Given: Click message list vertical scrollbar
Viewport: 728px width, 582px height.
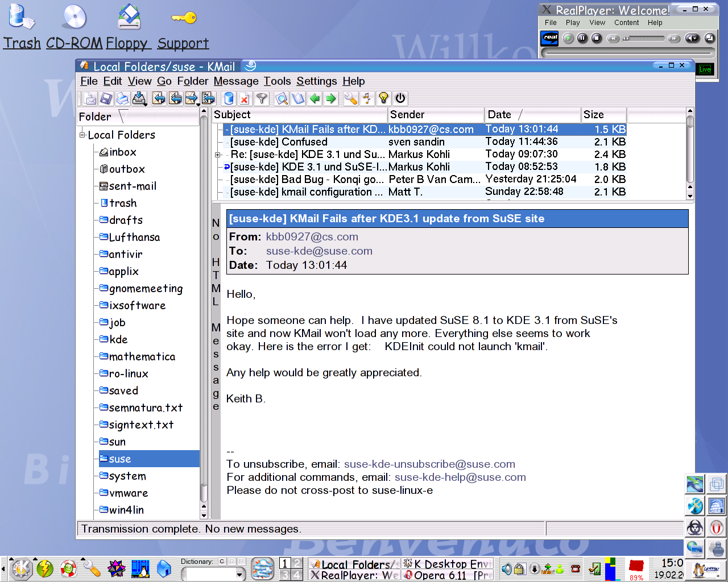Looking at the screenshot, I should coord(690,153).
